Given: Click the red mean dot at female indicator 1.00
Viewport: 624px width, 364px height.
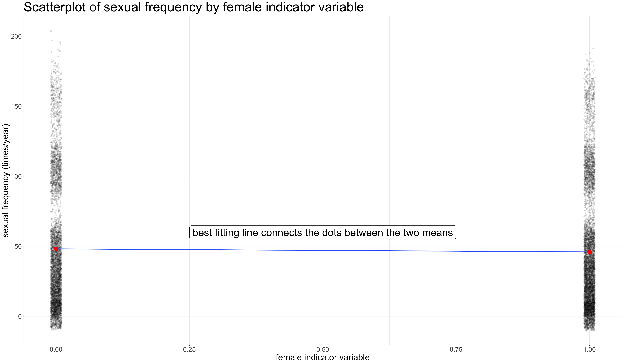Looking at the screenshot, I should click(589, 252).
